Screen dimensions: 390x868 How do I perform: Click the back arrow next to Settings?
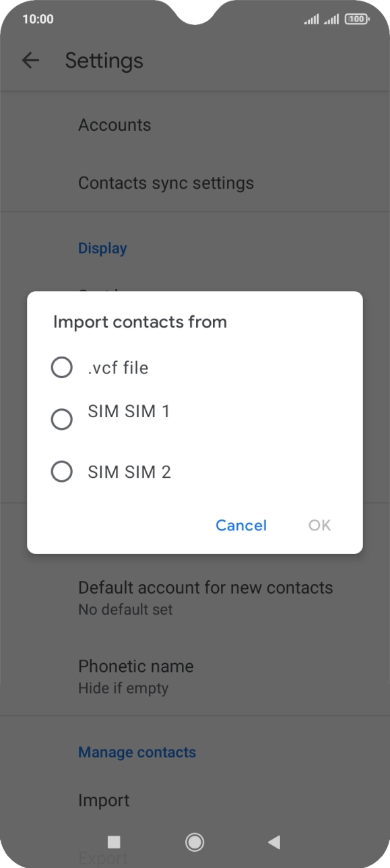point(30,61)
